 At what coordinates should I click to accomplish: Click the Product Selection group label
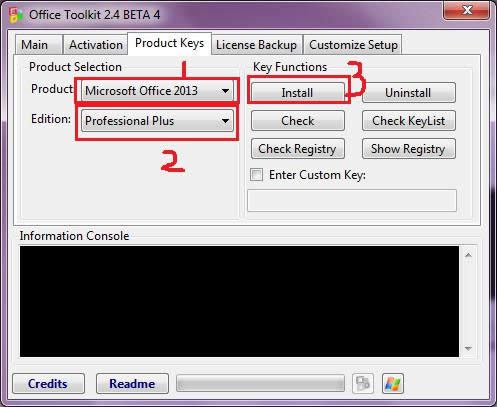coord(75,67)
